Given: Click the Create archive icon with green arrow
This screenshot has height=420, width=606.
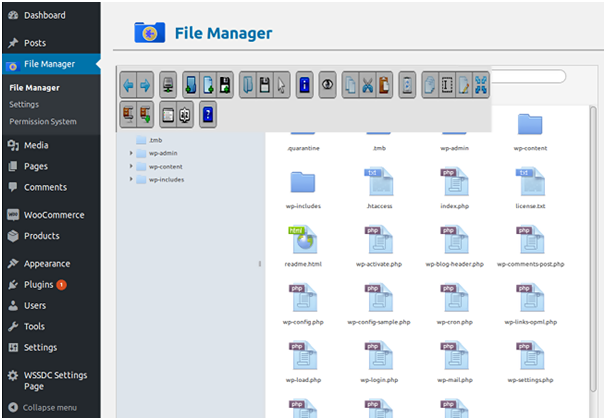Looking at the screenshot, I should 145,114.
